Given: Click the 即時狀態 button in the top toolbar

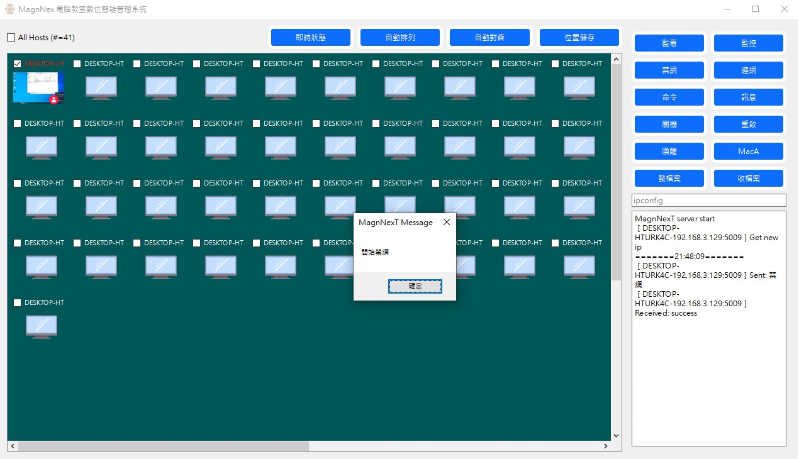Looking at the screenshot, I should point(310,38).
